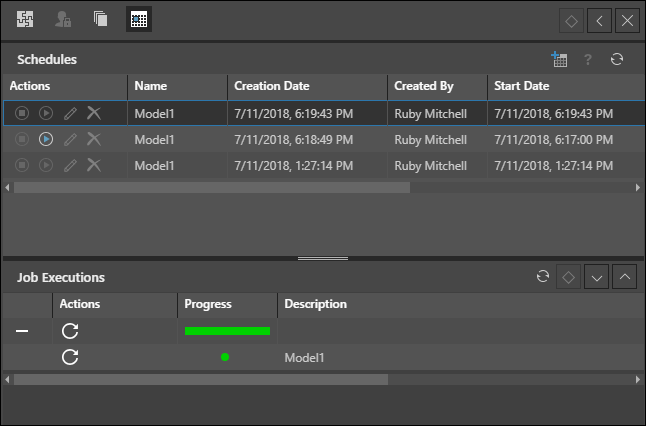Add a new schedule with calendar-plus icon

(x=559, y=60)
